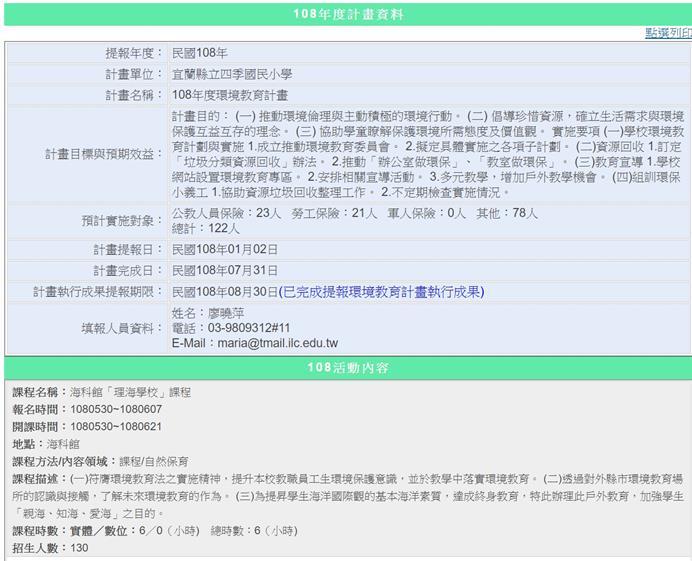The height and width of the screenshot is (561, 692).
Task: Select the 總計：122人 text
Action: [206, 228]
